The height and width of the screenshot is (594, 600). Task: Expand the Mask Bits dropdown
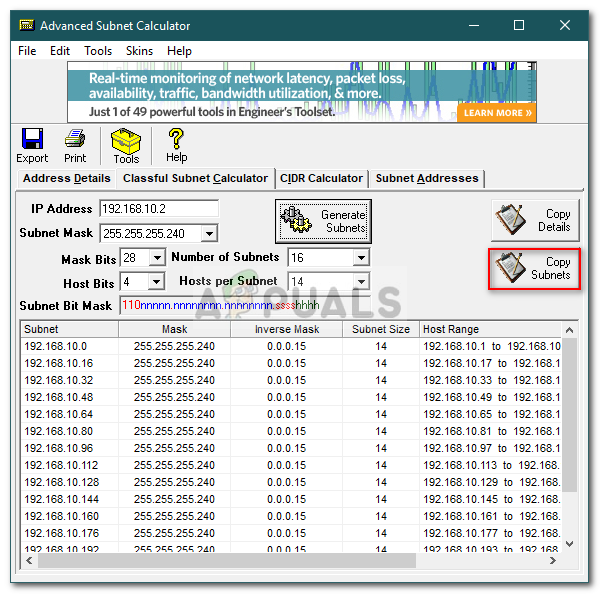click(157, 258)
